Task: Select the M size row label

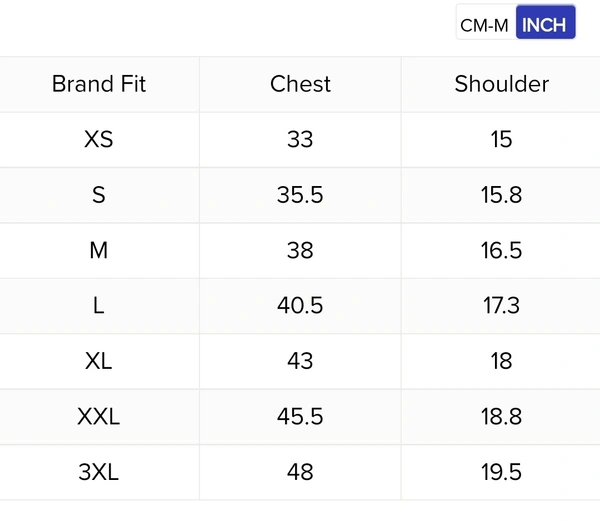Action: tap(99, 250)
